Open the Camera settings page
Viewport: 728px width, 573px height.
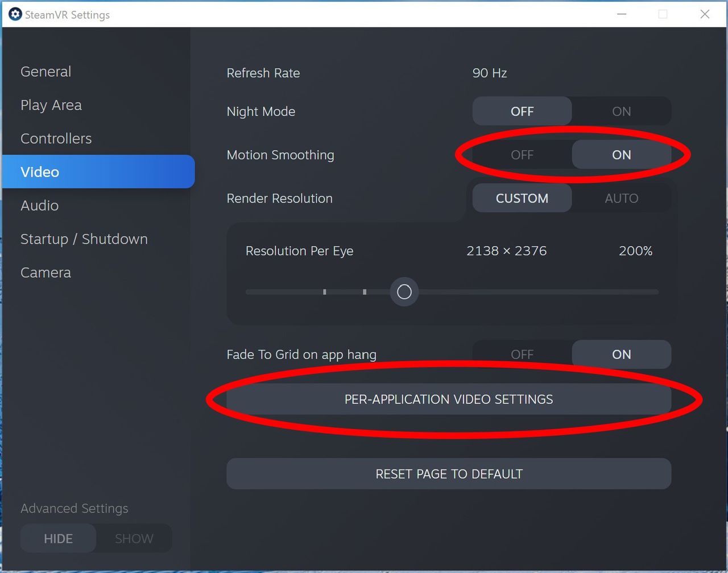pyautogui.click(x=46, y=273)
